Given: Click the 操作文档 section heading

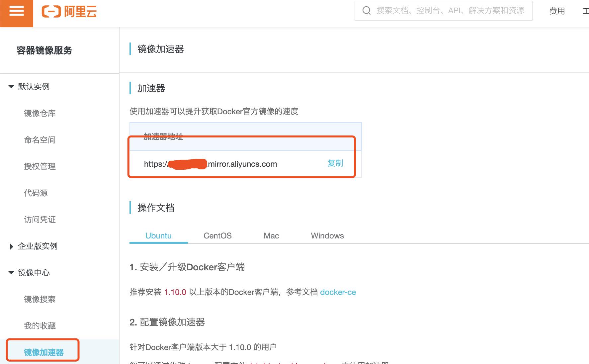Looking at the screenshot, I should tap(156, 208).
